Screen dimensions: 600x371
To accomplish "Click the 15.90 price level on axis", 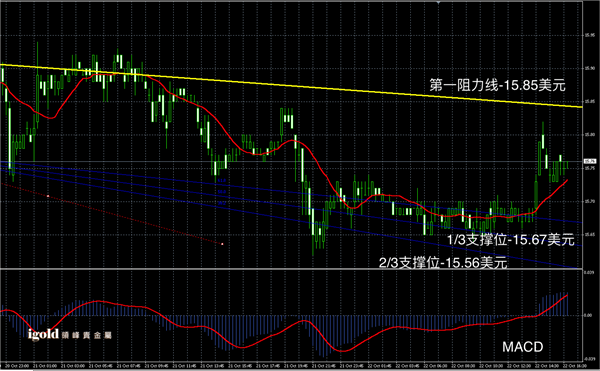I will [589, 69].
